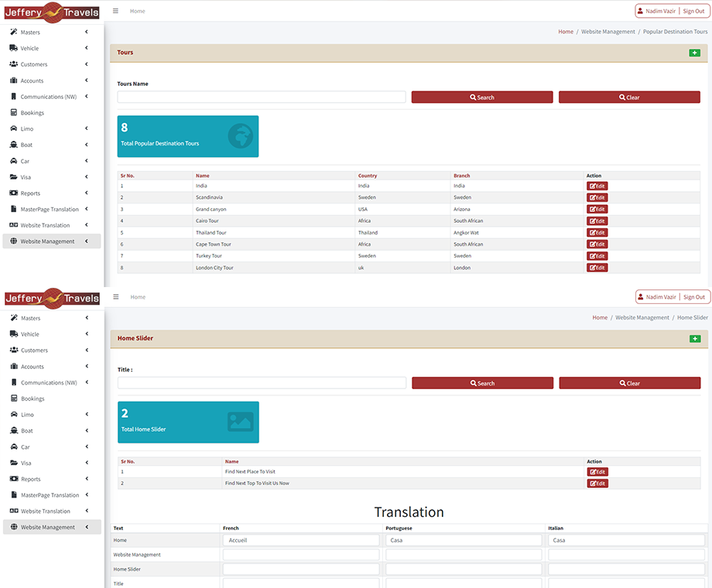Focus the Tours Name text input
The height and width of the screenshot is (588, 712).
[262, 97]
